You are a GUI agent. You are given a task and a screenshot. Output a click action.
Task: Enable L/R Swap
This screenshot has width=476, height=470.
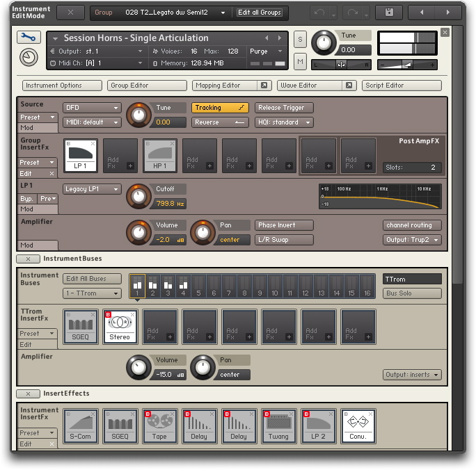(x=284, y=240)
